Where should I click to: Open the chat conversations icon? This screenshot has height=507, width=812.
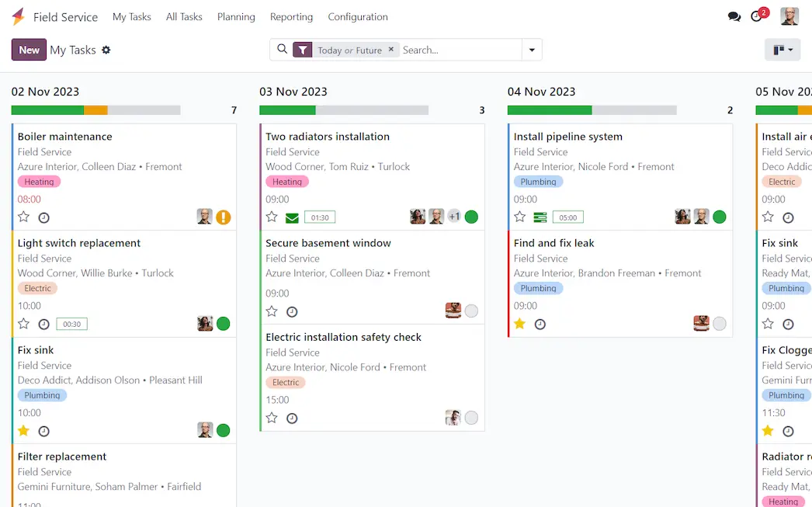[x=734, y=16]
